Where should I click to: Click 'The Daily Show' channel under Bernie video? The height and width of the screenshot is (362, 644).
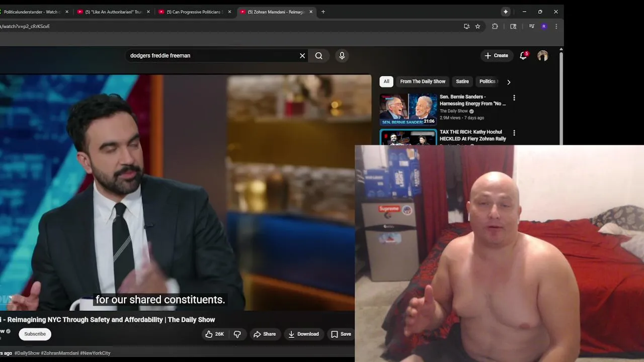[454, 111]
